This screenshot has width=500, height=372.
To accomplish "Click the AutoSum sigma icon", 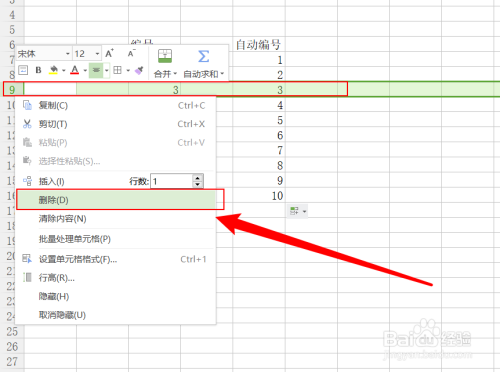I will coord(203,56).
